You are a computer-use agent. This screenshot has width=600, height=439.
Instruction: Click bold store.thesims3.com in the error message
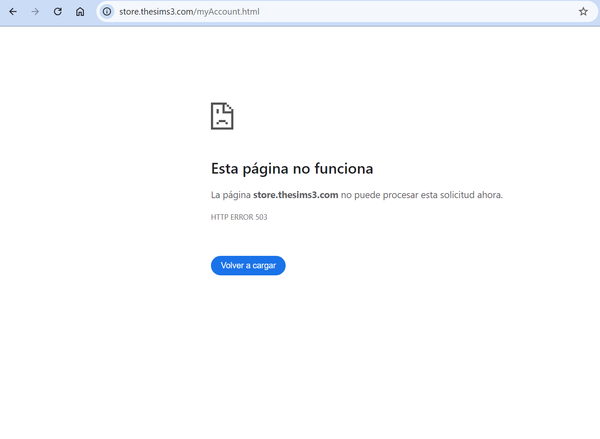[296, 195]
